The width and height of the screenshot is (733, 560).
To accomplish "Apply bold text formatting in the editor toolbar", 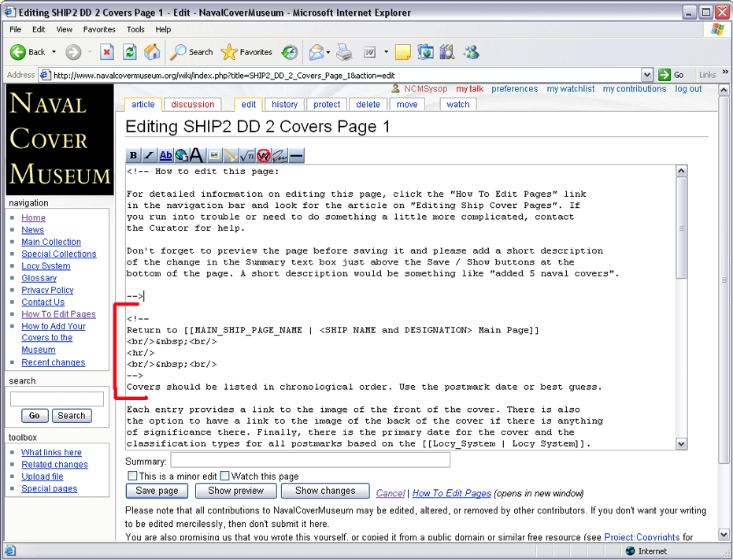I will (133, 156).
